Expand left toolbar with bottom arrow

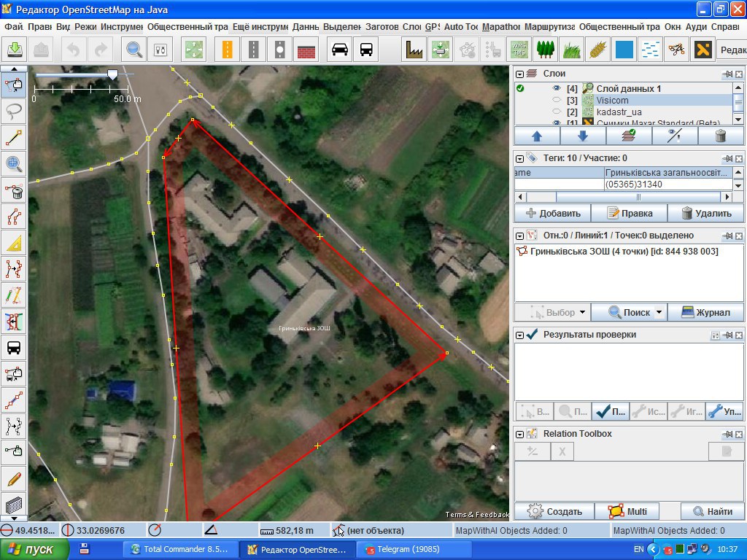point(14,518)
